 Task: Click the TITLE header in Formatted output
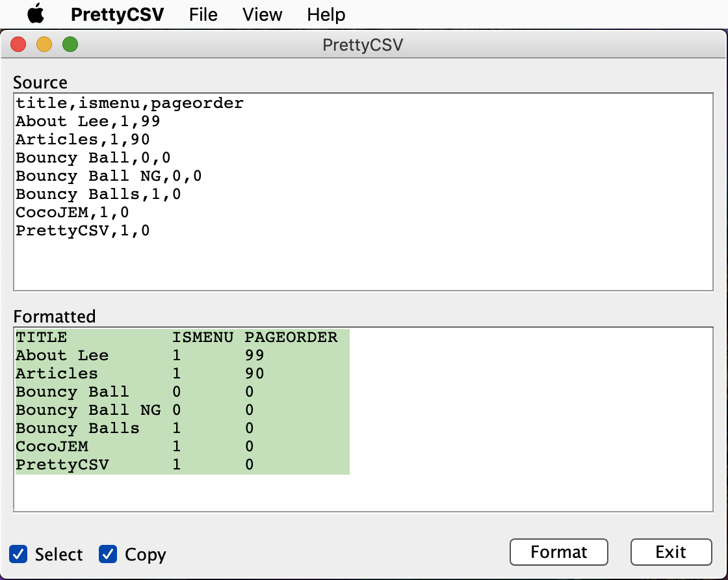[x=42, y=337]
